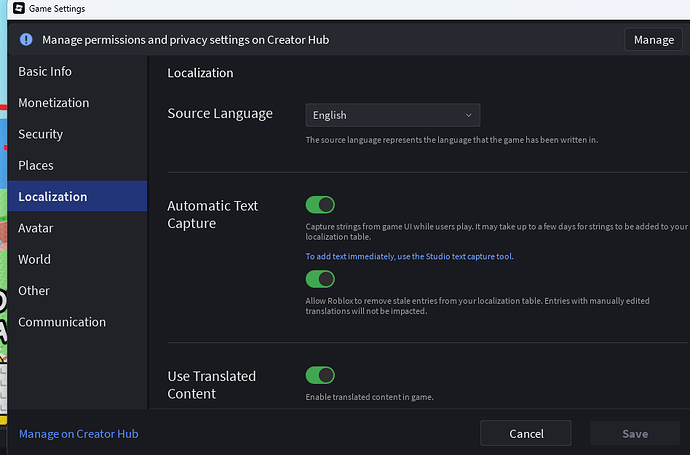
Task: Open the Avatar settings tab
Action: [x=36, y=228]
